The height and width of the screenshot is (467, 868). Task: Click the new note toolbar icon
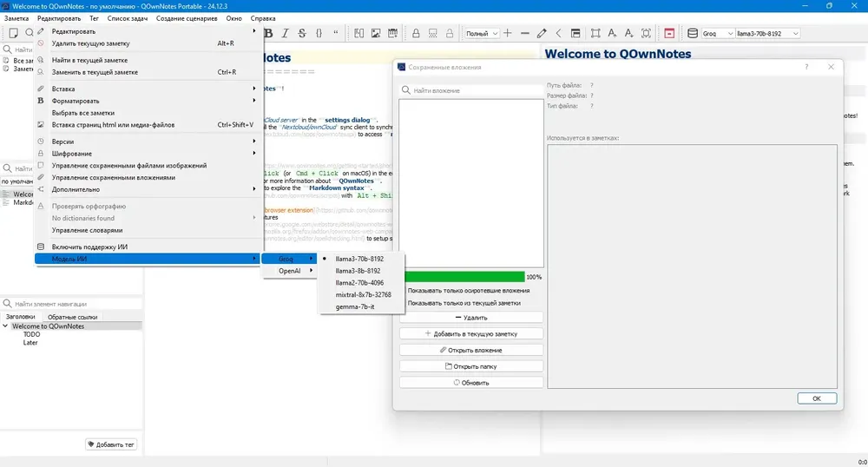click(x=13, y=33)
